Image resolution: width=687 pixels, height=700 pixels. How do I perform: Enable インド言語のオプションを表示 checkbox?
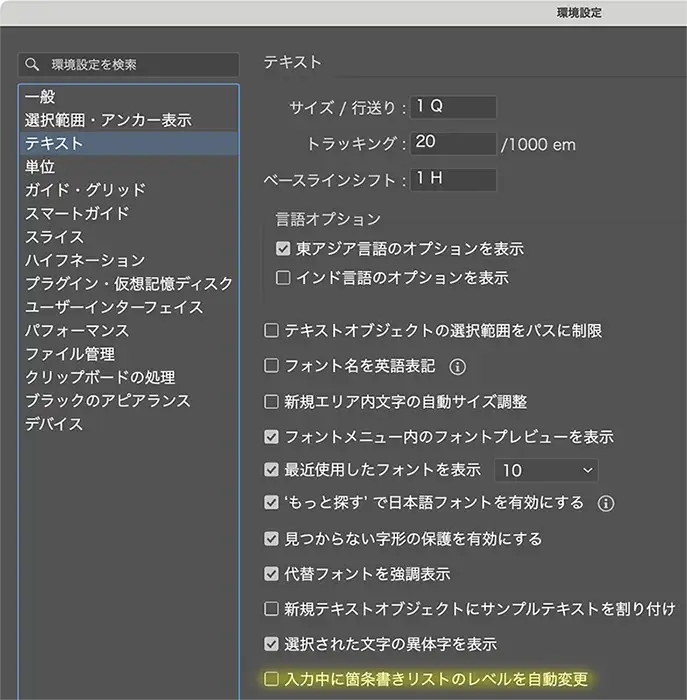coord(283,277)
